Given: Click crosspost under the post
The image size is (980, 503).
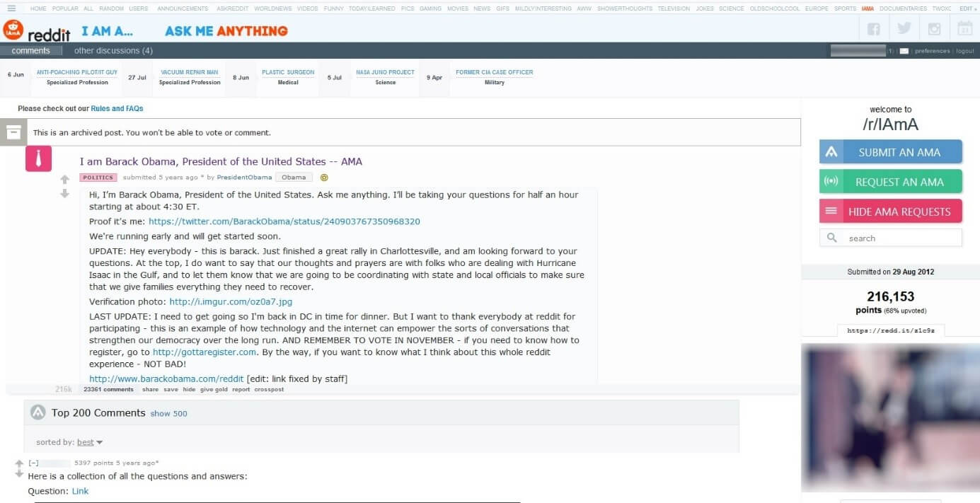Looking at the screenshot, I should (x=269, y=390).
